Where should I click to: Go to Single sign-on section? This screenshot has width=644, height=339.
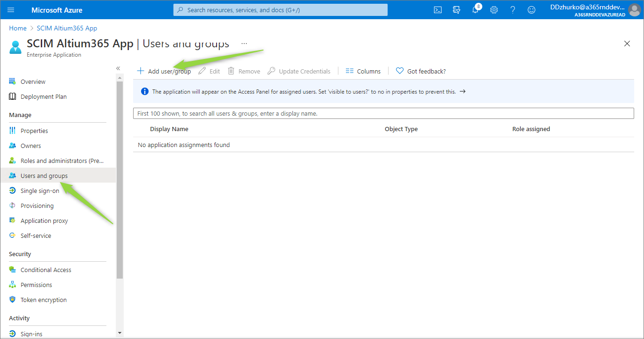tap(40, 191)
